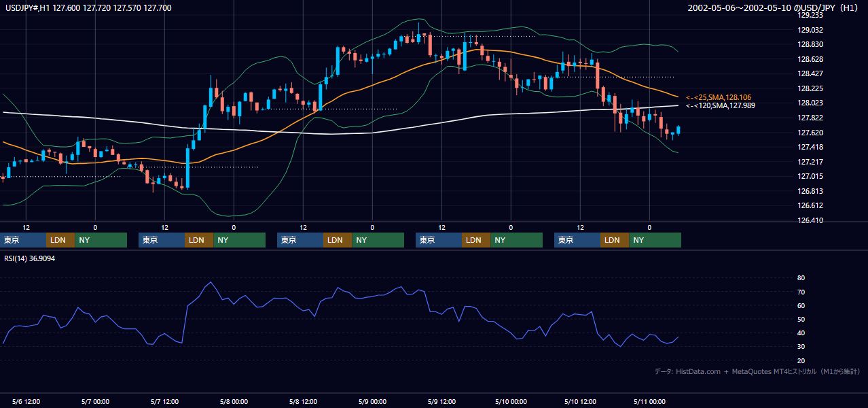Click the leftmost LDN session block
This screenshot has width=868, height=408.
(60, 240)
